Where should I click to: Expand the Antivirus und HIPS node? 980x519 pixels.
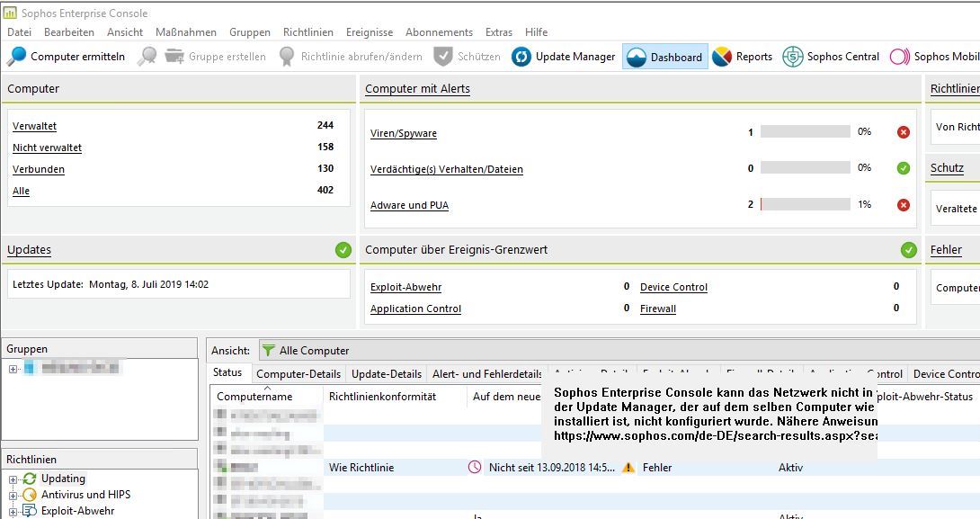[13, 496]
